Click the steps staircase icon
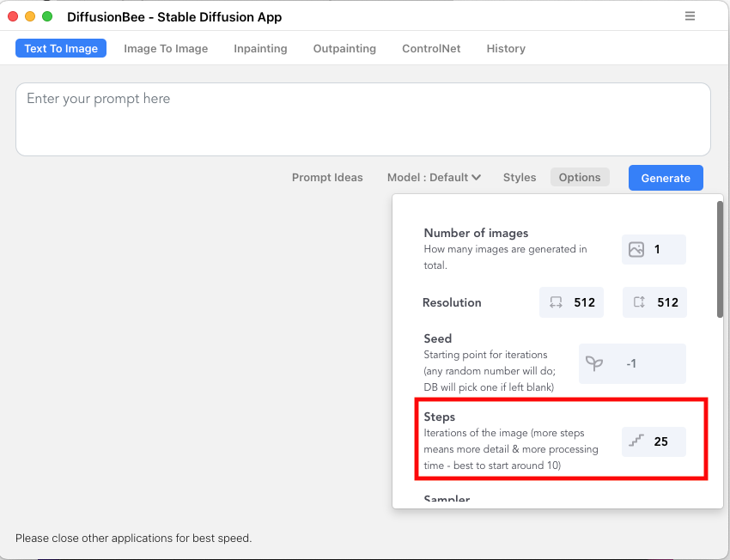The width and height of the screenshot is (730, 560). (636, 441)
